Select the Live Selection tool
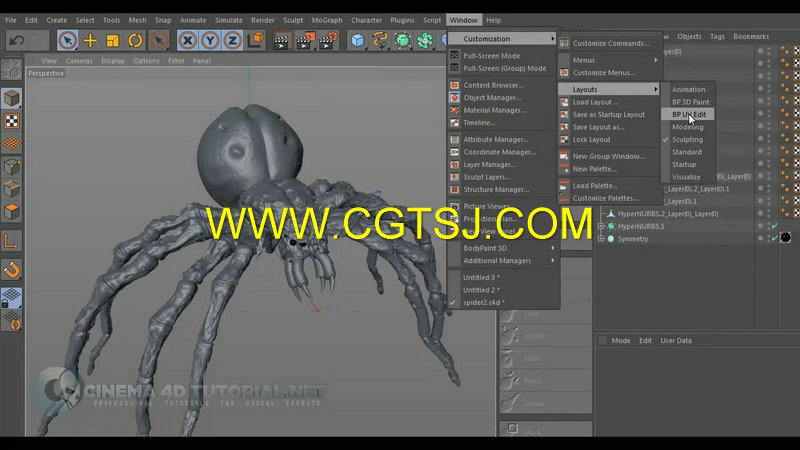This screenshot has height=450, width=800. pos(67,40)
